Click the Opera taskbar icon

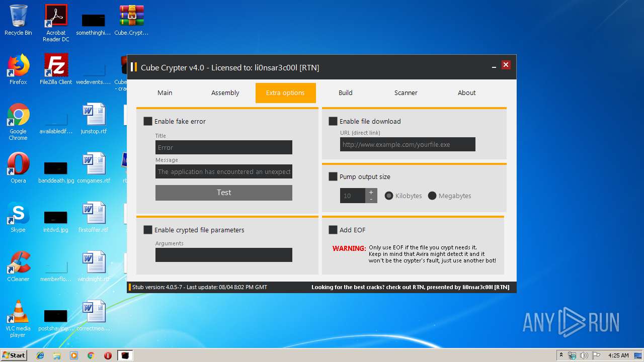click(x=108, y=355)
